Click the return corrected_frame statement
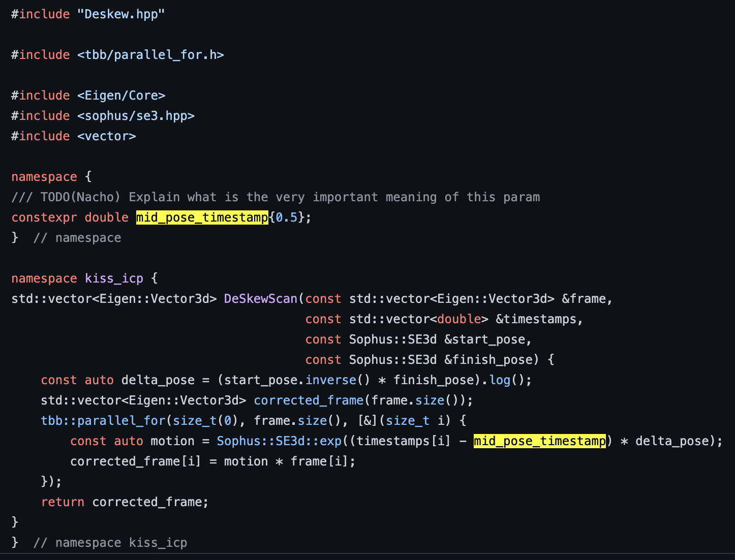 [x=125, y=502]
